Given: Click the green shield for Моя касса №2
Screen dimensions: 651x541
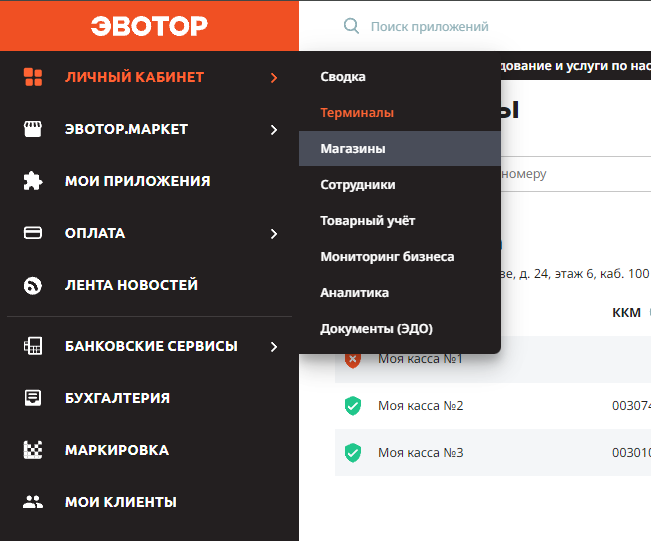Looking at the screenshot, I should [x=352, y=406].
